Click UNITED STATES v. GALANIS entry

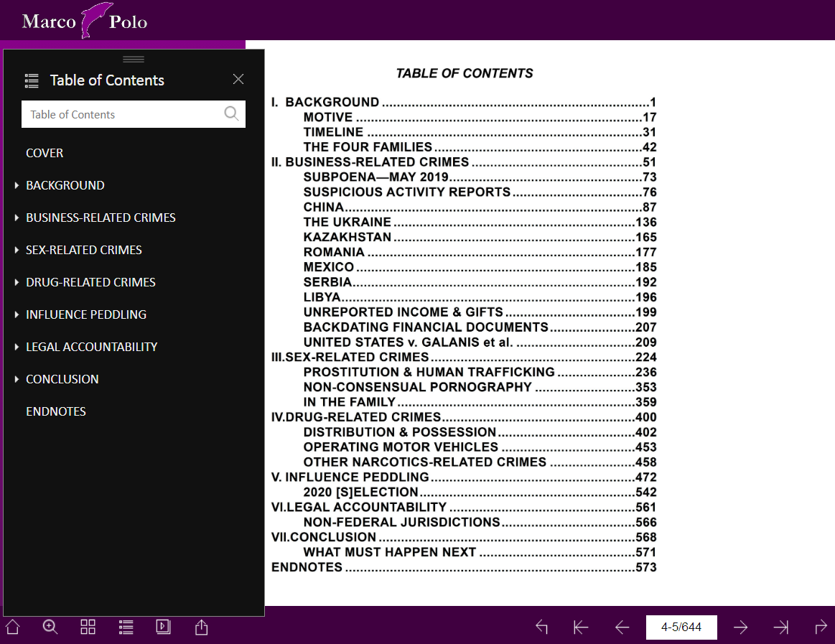pyautogui.click(x=480, y=342)
